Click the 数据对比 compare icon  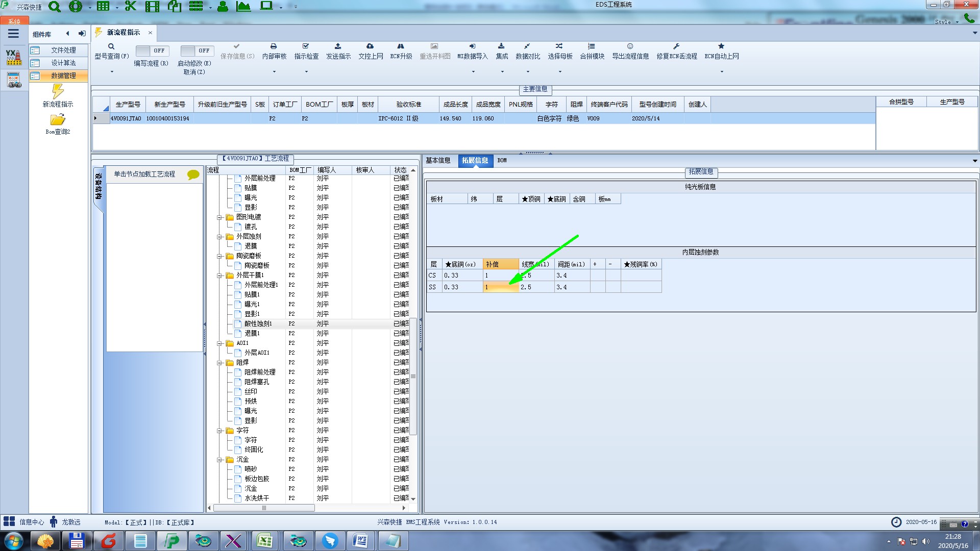coord(527,46)
